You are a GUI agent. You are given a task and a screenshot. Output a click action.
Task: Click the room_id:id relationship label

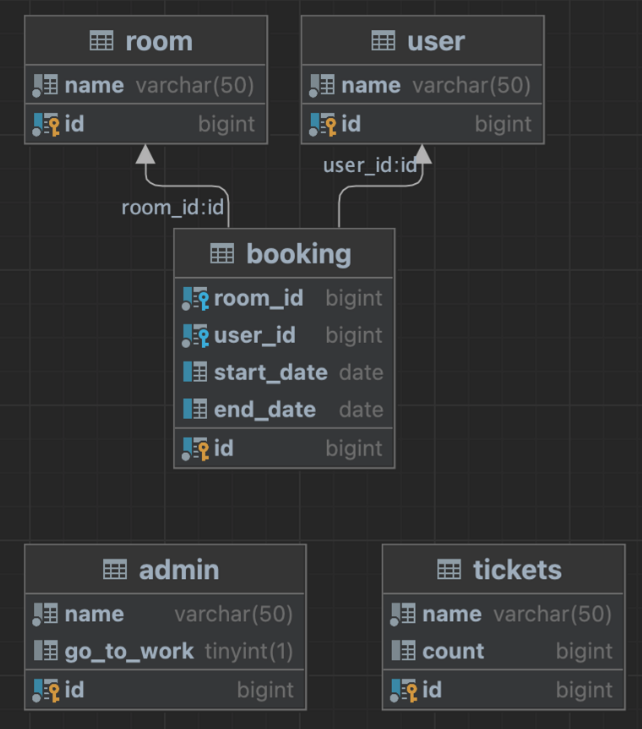172,207
